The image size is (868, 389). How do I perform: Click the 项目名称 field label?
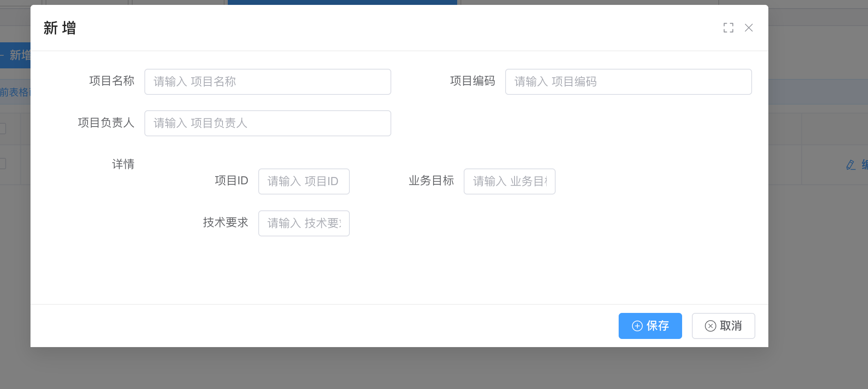coord(111,81)
